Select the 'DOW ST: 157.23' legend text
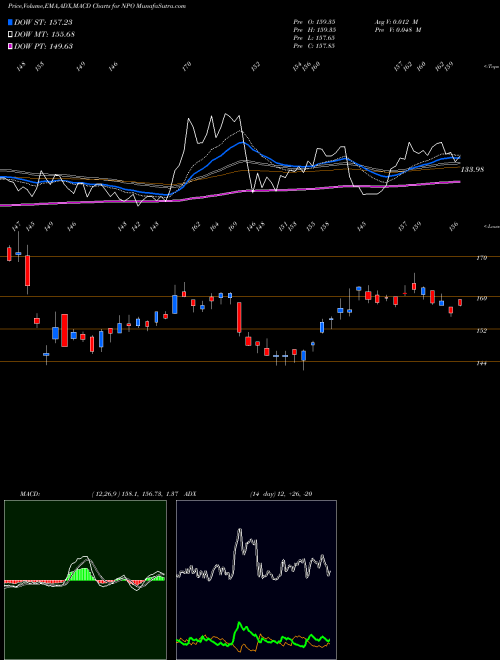 43,22
